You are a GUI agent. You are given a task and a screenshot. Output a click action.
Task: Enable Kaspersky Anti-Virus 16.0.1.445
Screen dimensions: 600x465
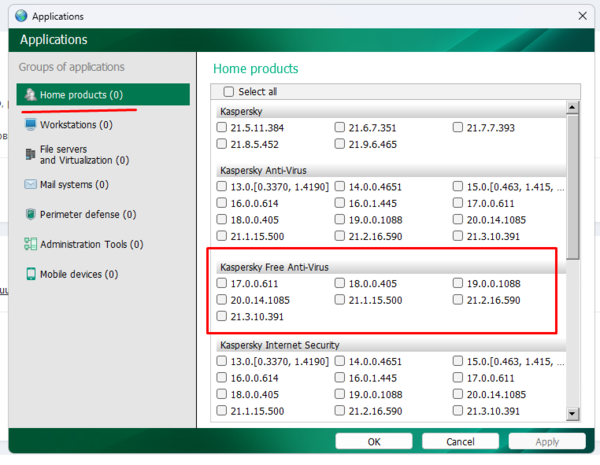[339, 203]
